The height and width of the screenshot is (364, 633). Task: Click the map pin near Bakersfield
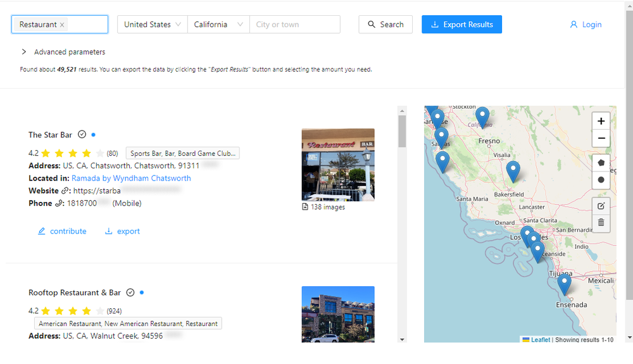pyautogui.click(x=513, y=170)
